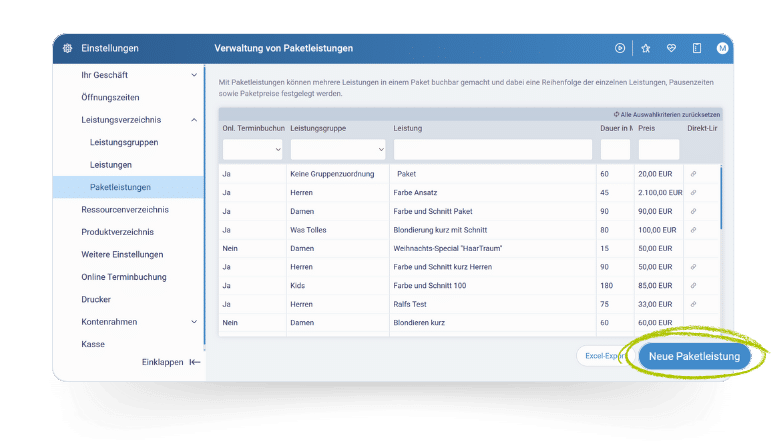
Task: Click the 85,00 EUR price cell
Action: tap(655, 286)
